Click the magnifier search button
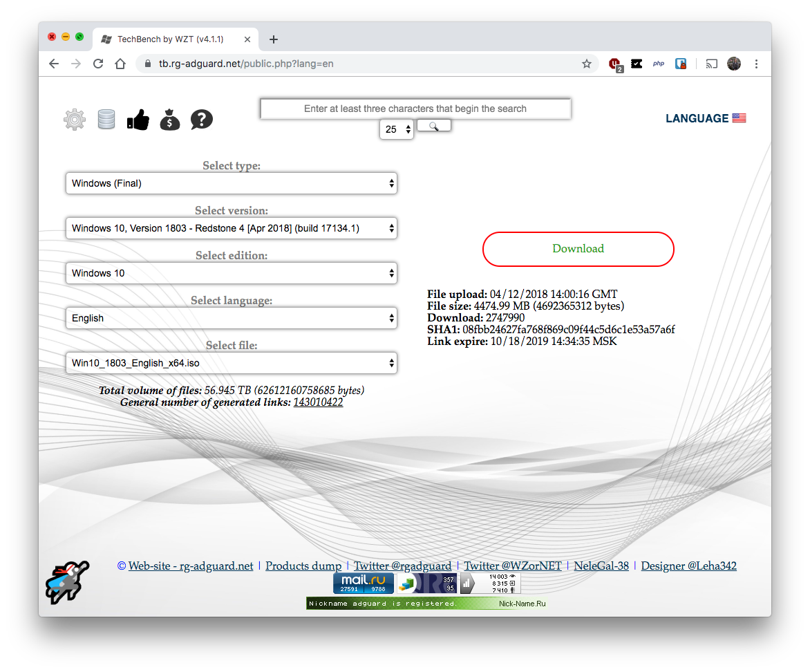Viewport: 810px width, 672px height. coord(433,125)
